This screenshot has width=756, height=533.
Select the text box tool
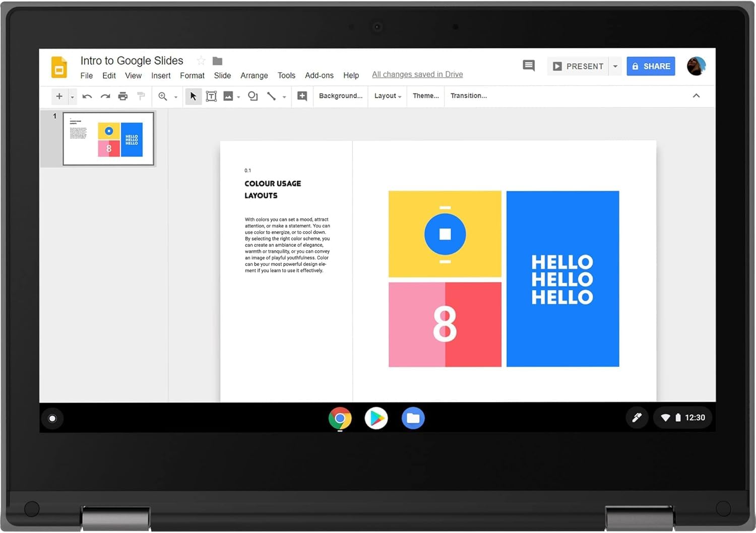(211, 96)
